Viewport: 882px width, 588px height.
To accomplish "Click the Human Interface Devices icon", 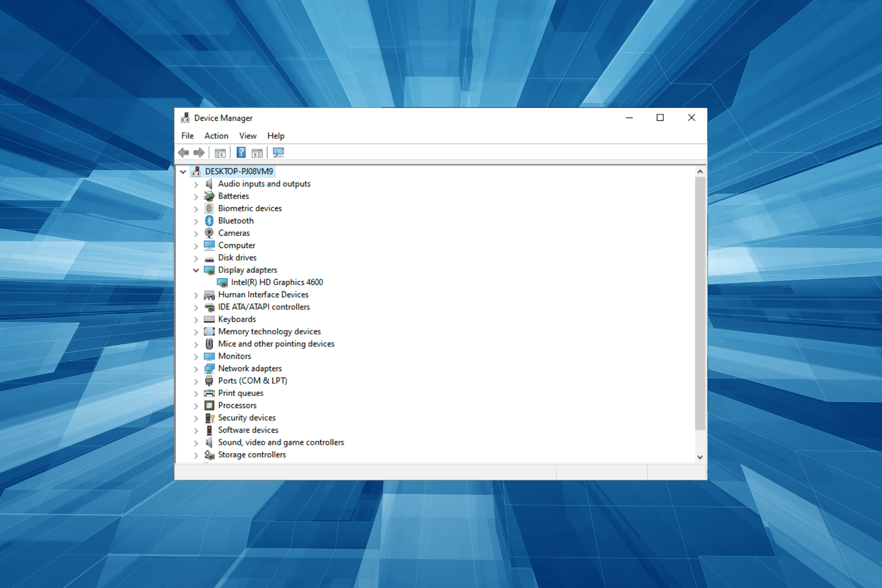I will (x=209, y=295).
